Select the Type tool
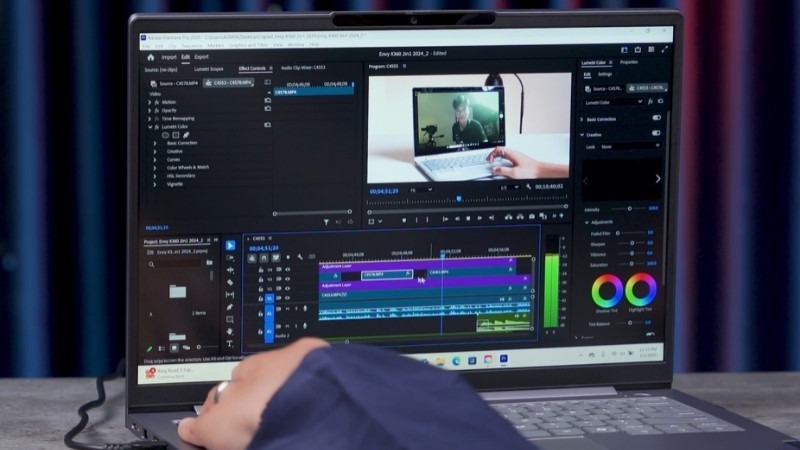The height and width of the screenshot is (450, 800). point(230,344)
